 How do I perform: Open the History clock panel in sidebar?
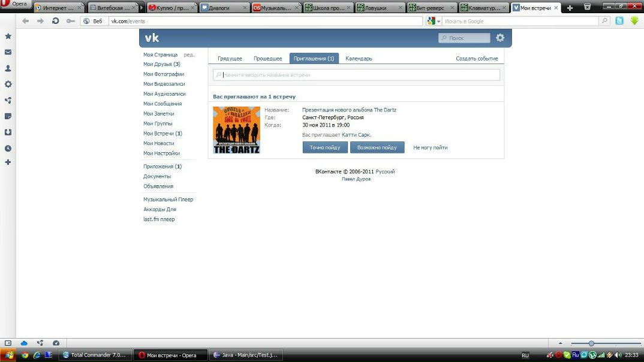[8, 148]
